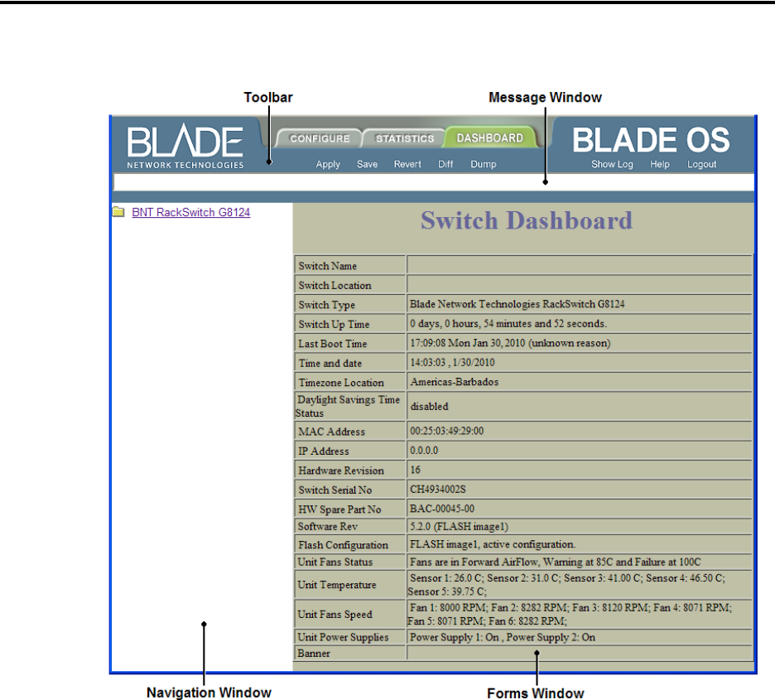
Task: Click the Fan 1: 8000 RPM readings
Action: point(570,614)
